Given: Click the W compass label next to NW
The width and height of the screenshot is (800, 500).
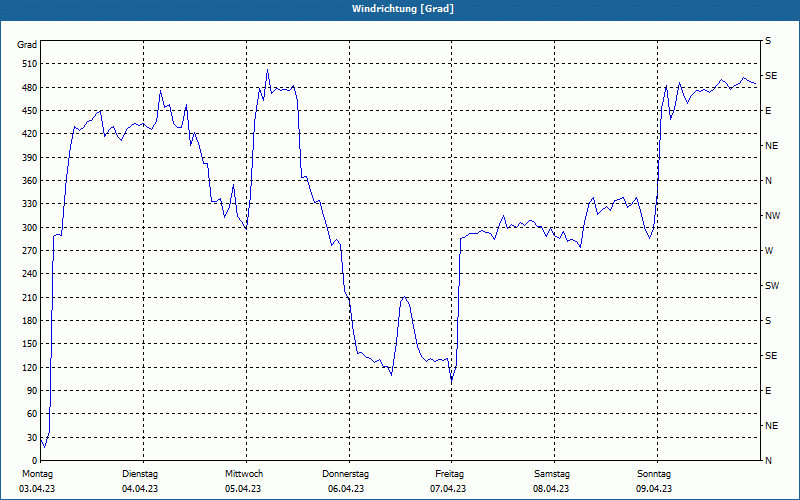Looking at the screenshot, I should (769, 251).
